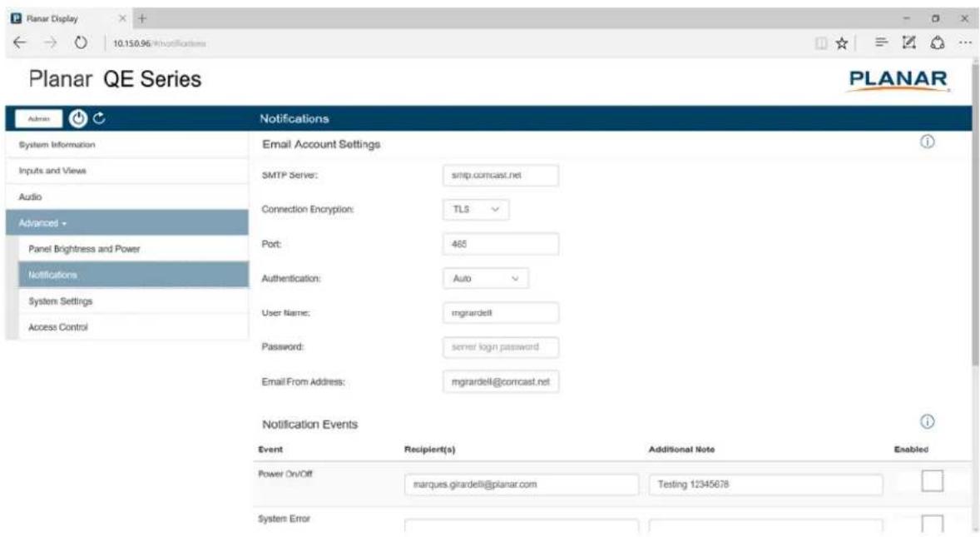
Task: Click the Enabled column header
Action: click(911, 450)
